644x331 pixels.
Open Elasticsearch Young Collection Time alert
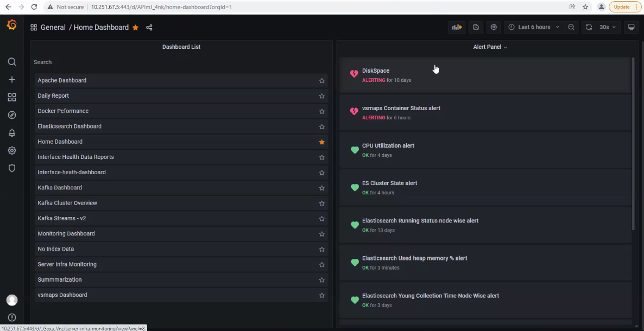tap(485, 300)
